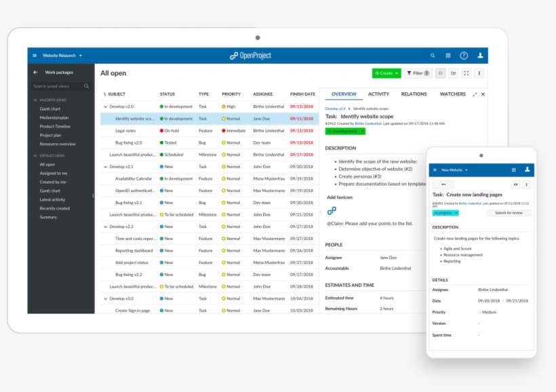The width and height of the screenshot is (556, 392).
Task: Open the user avatar account icon
Action: 481,56
